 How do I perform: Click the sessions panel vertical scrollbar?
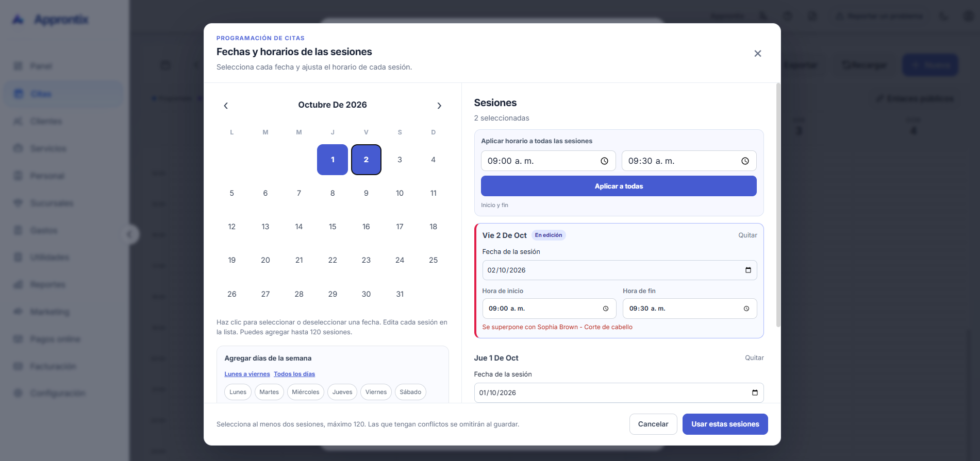click(778, 205)
